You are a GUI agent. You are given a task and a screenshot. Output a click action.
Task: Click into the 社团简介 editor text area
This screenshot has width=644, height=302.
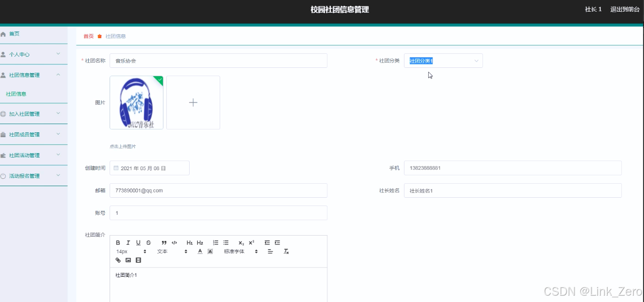[218, 285]
